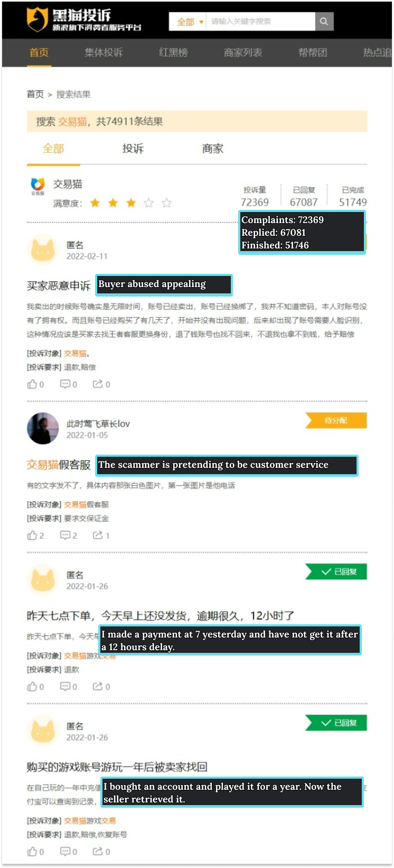Image resolution: width=394 pixels, height=868 pixels.
Task: Switch to the 商家 results tab
Action: [x=213, y=149]
